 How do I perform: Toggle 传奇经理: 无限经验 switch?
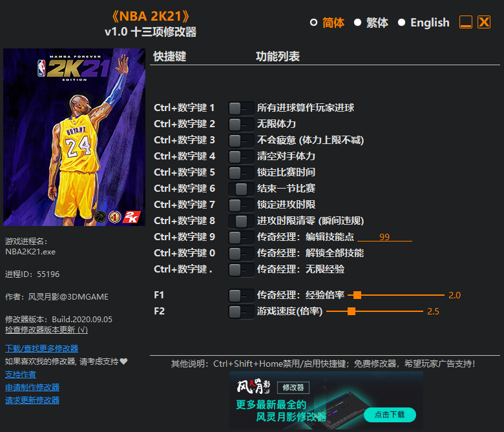point(241,269)
